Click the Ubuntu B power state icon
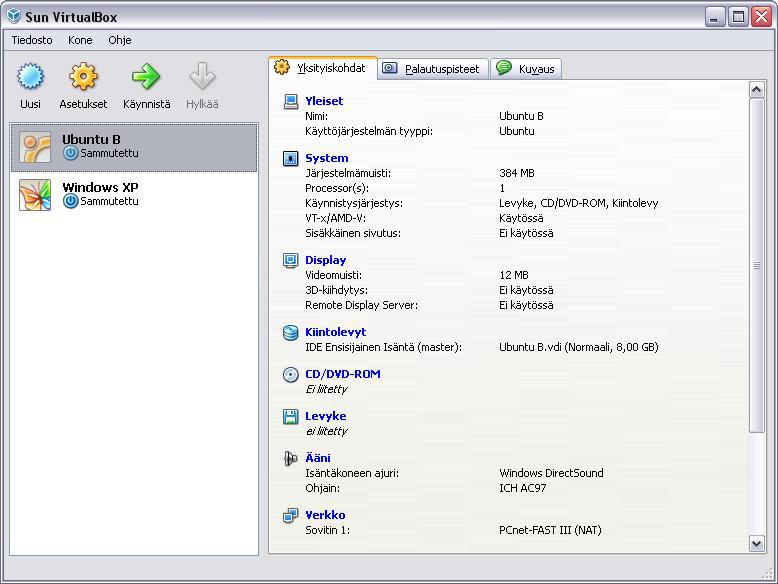Screen dimensions: 778x584 [70, 153]
